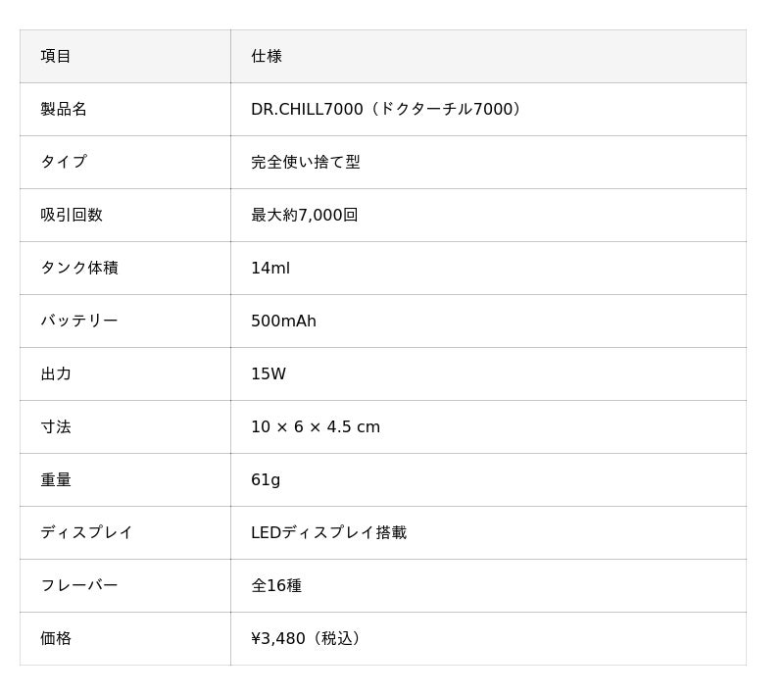This screenshot has width=784, height=695.
Task: Select the バッテリー row label
Action: [125, 321]
